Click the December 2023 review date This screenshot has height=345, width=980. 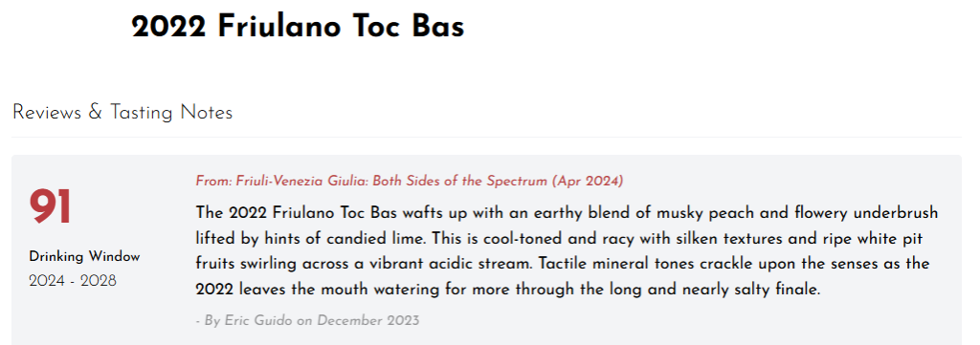(x=368, y=321)
